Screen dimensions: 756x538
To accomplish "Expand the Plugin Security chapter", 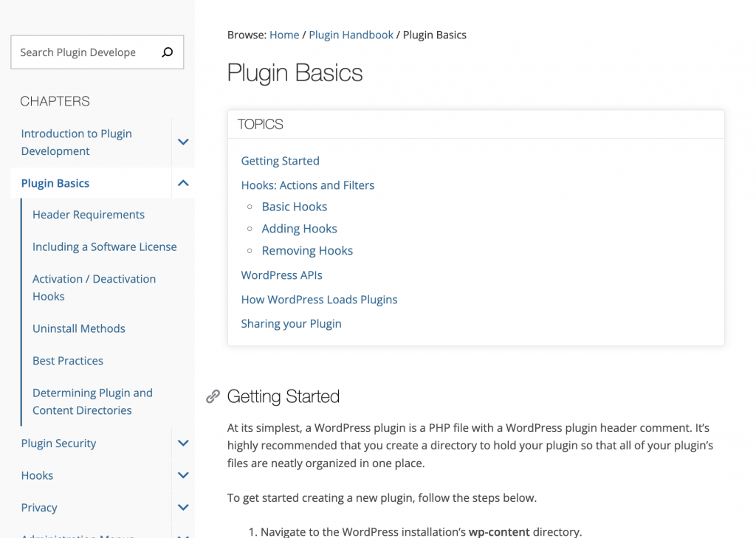I will (x=183, y=443).
